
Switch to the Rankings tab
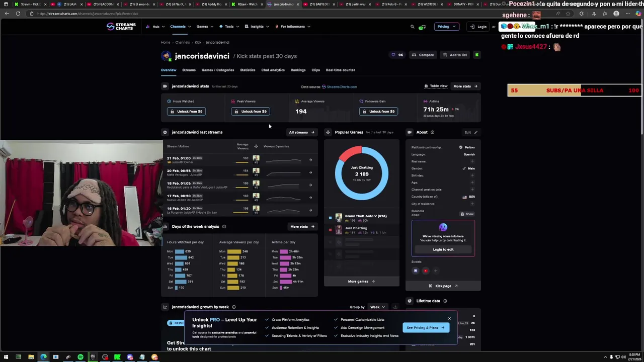click(298, 70)
